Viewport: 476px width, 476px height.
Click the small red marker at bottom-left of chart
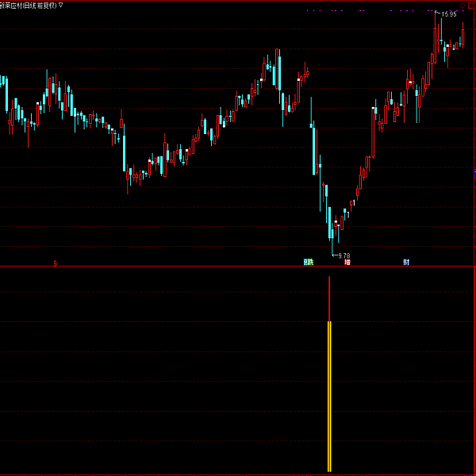click(x=55, y=263)
